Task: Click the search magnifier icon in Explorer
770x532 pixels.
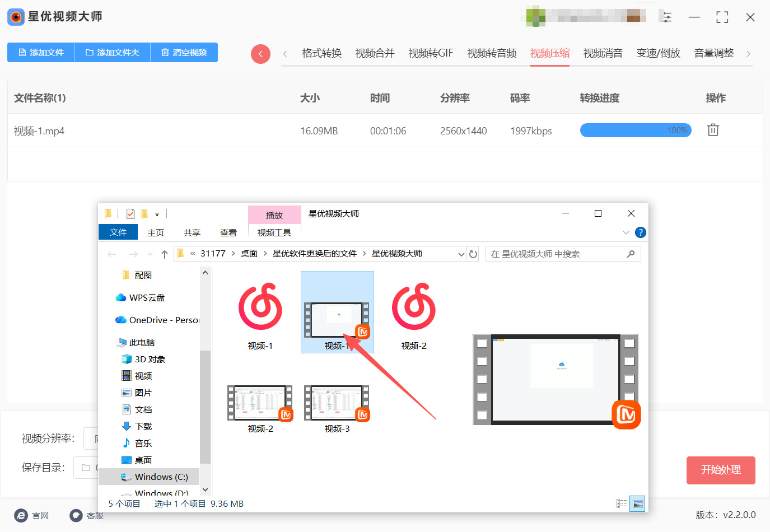Action: click(x=631, y=254)
